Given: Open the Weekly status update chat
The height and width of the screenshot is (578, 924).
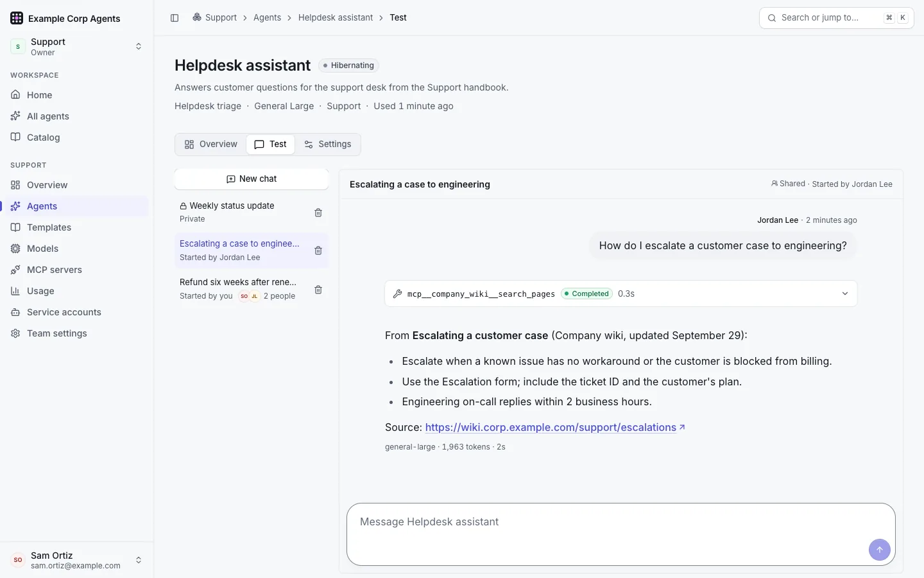Looking at the screenshot, I should (241, 212).
